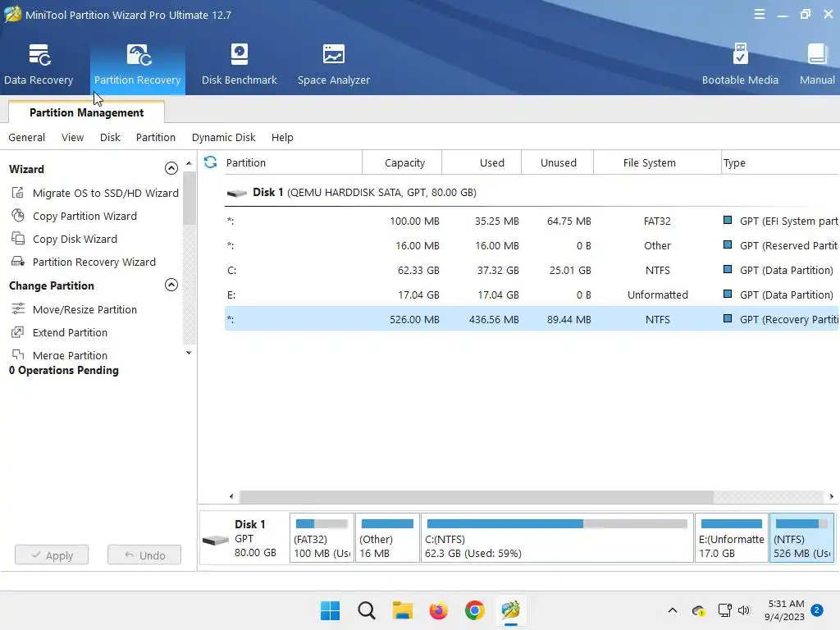The height and width of the screenshot is (630, 840).
Task: Select the Disk 1 icon in disk map
Action: pos(216,540)
